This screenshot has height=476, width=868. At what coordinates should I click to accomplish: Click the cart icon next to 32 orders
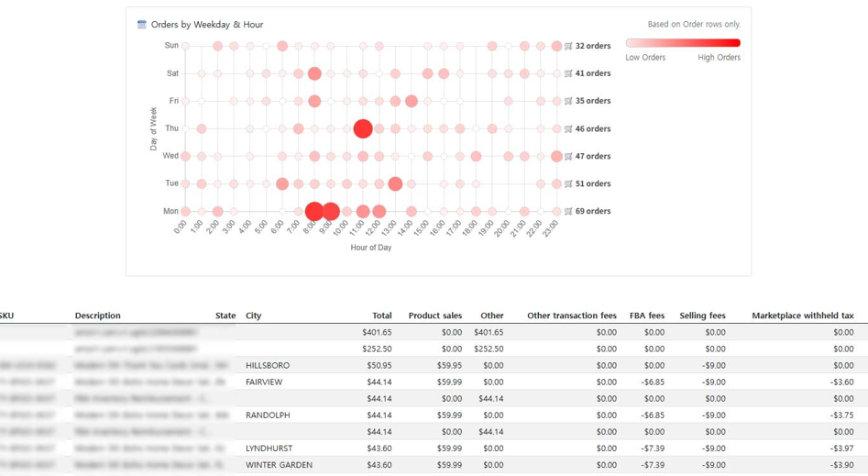pos(568,46)
